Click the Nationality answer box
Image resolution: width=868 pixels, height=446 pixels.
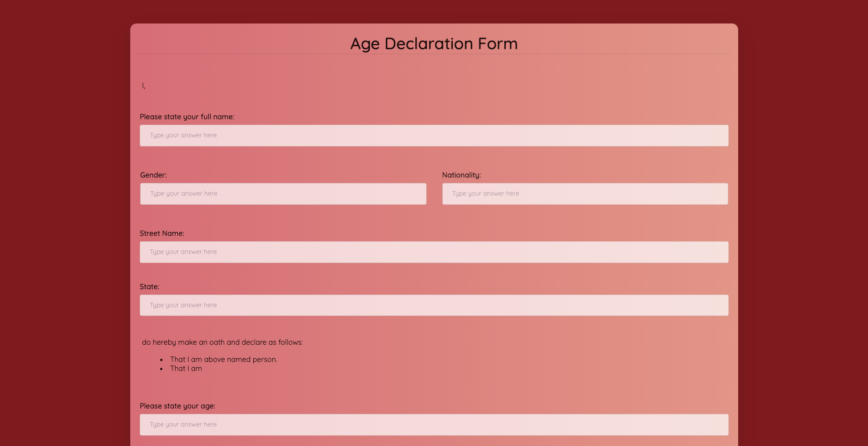[x=584, y=193]
